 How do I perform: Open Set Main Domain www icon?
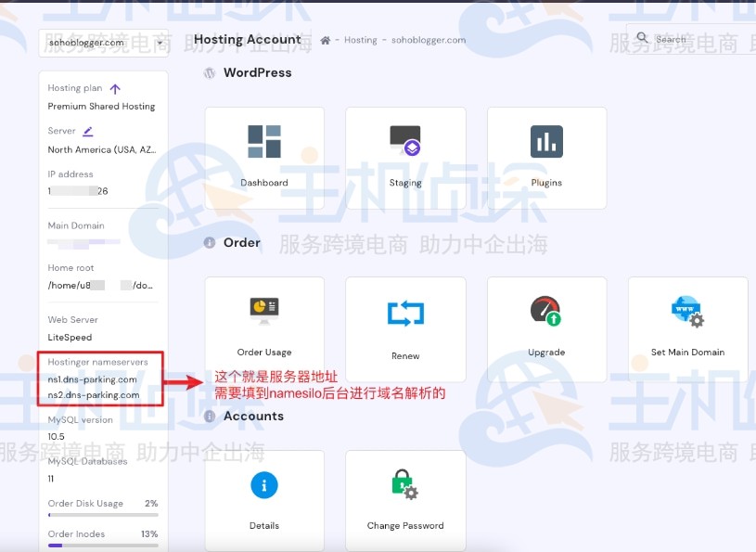[x=687, y=312]
